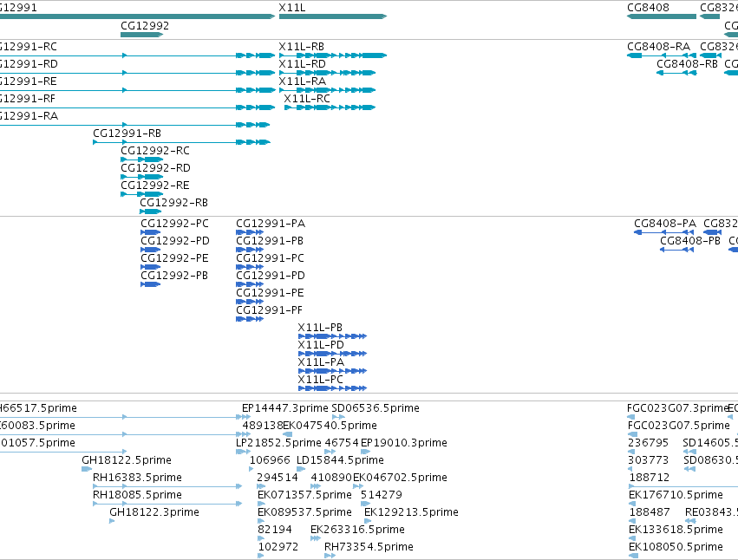Choose protein label CG12992-PB
This screenshot has height=560, width=738.
click(x=174, y=276)
